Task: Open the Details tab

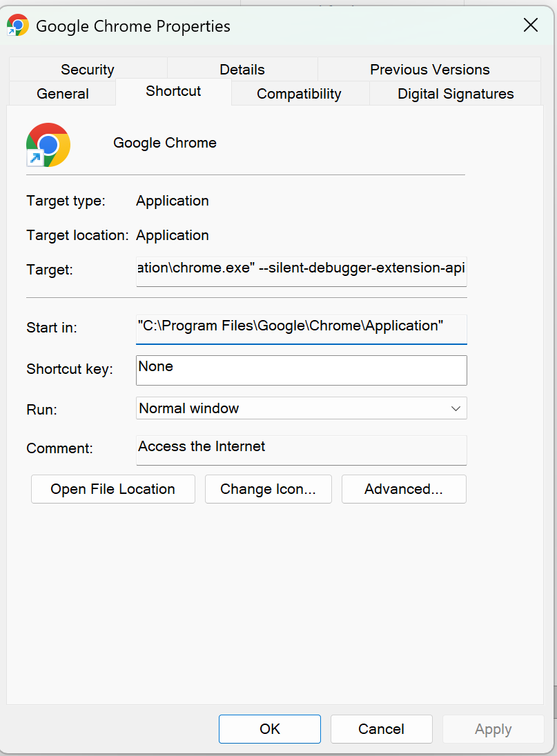Action: click(x=242, y=70)
